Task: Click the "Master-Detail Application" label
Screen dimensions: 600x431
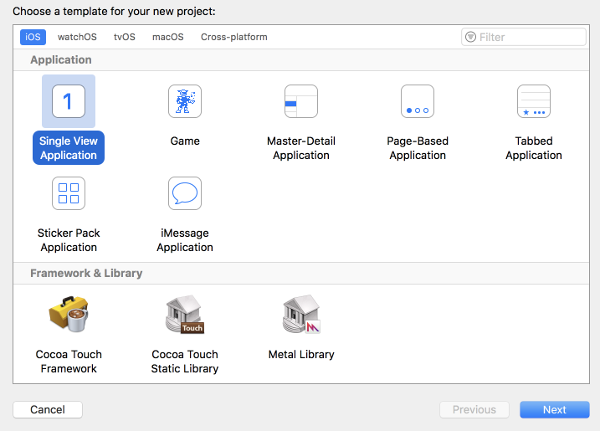Action: click(x=301, y=148)
